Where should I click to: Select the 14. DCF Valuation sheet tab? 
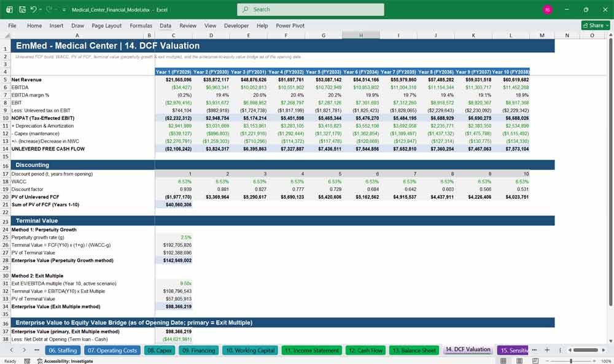468,349
